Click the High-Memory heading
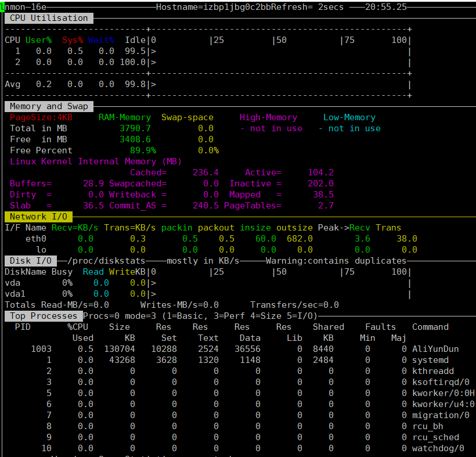This screenshot has height=457, width=476. [x=268, y=117]
